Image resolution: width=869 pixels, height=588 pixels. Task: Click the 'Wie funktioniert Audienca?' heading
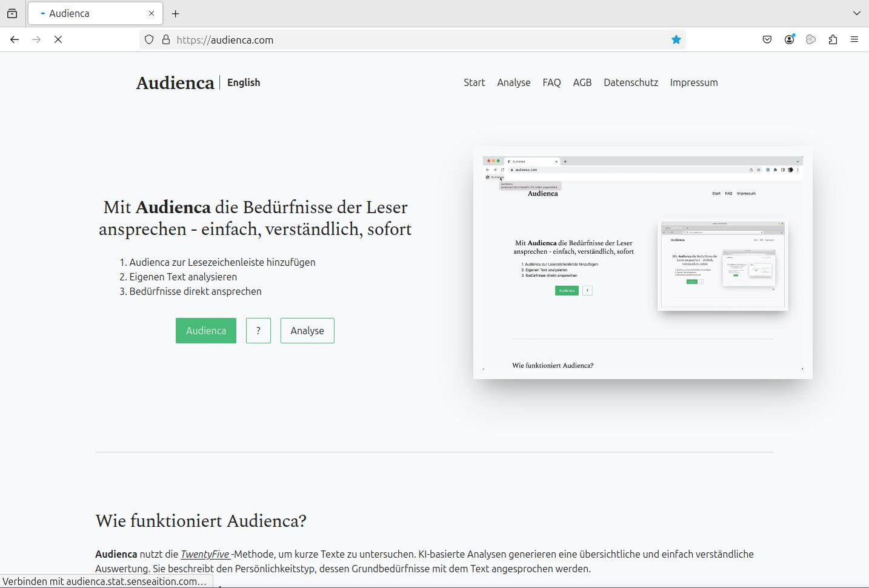(201, 521)
